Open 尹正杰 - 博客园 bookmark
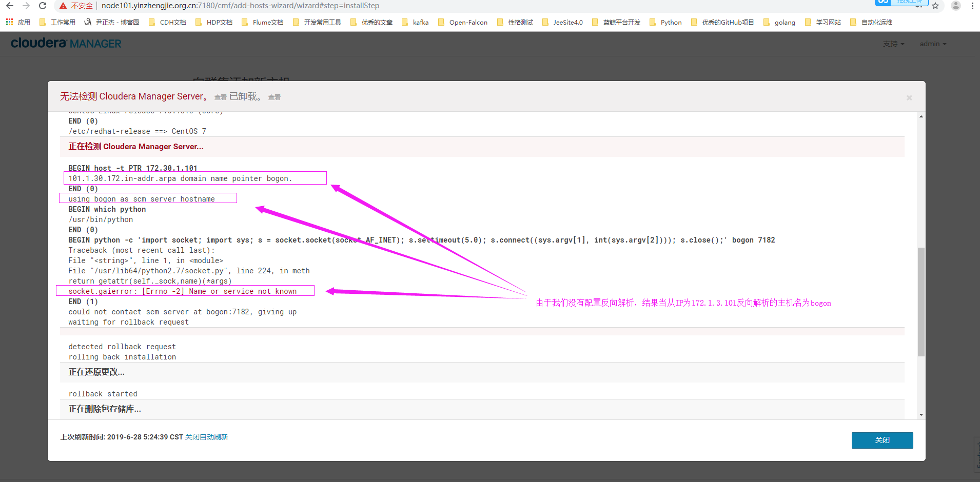Viewport: 980px width, 482px height. pos(112,22)
